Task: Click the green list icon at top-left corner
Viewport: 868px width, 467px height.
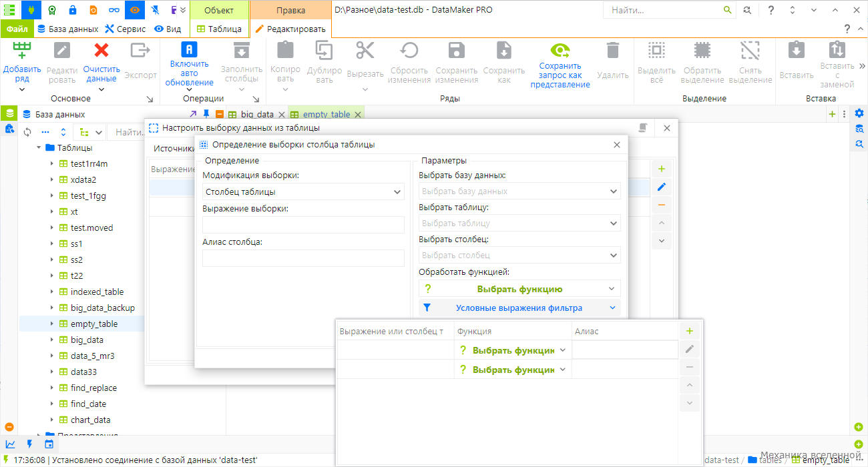Action: 10,10
